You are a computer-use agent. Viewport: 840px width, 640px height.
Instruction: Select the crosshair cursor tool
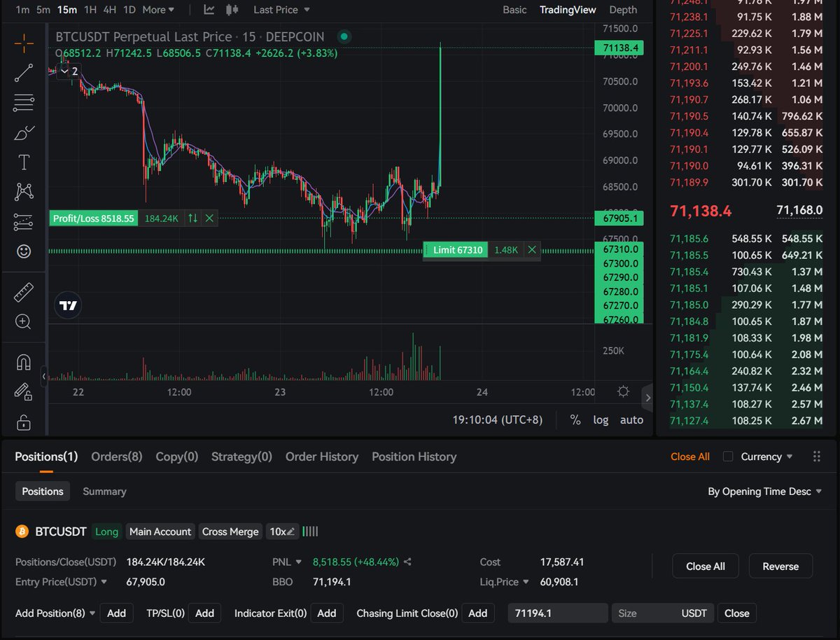tap(24, 43)
